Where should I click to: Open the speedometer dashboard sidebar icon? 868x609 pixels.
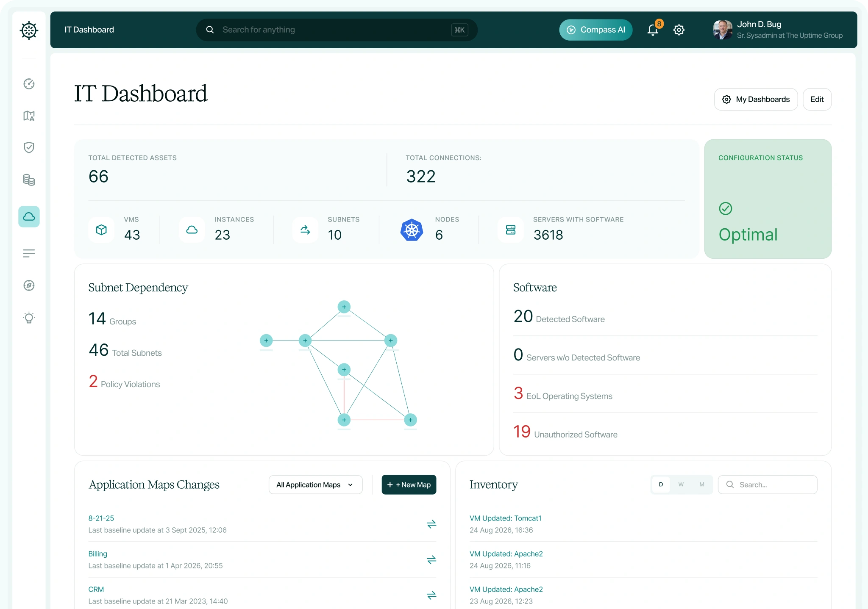[29, 84]
